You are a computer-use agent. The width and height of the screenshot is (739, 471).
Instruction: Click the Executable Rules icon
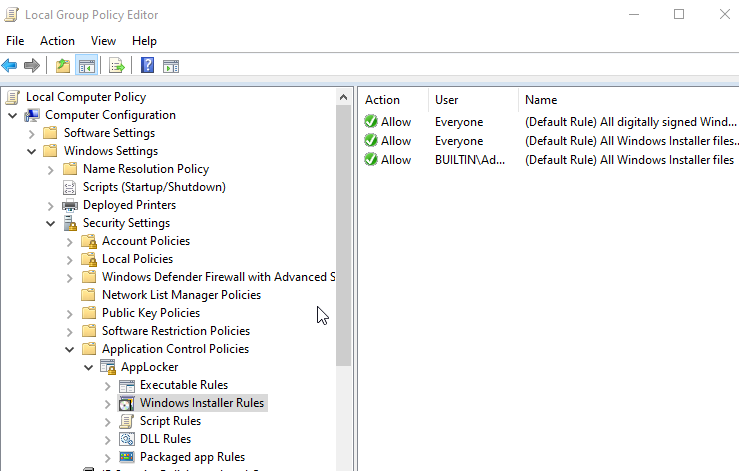click(127, 385)
